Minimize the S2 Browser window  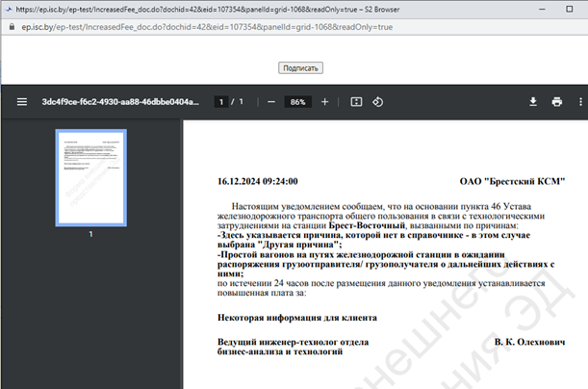tap(542, 9)
